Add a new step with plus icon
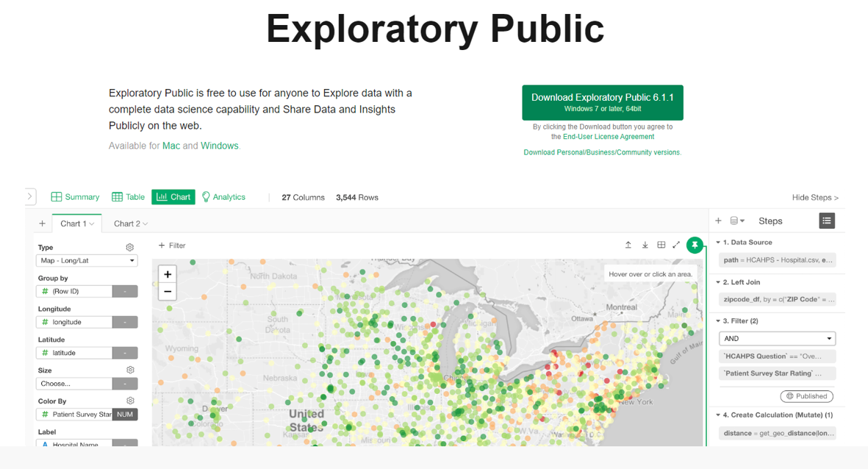The height and width of the screenshot is (469, 868). pyautogui.click(x=719, y=221)
